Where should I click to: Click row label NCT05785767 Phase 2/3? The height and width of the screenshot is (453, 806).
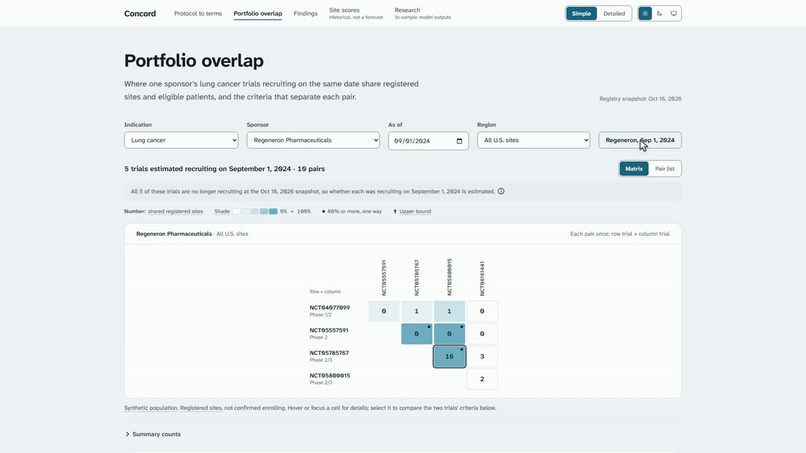[x=329, y=356]
